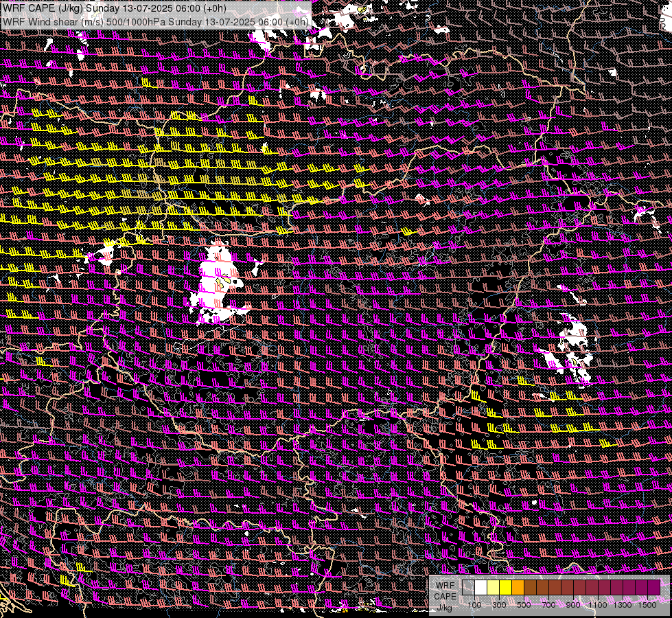Viewport: 672px width, 618px height.
Task: Click the WRF Wind shear title line
Action: [x=156, y=21]
